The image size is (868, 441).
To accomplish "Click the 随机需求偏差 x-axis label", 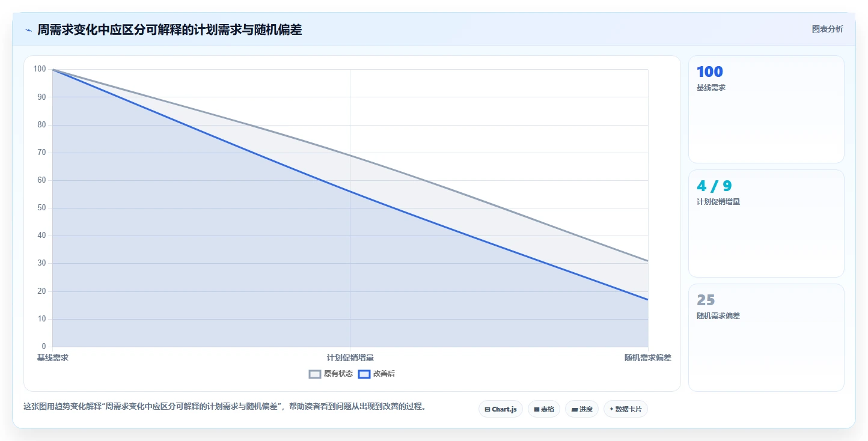I will coord(648,357).
